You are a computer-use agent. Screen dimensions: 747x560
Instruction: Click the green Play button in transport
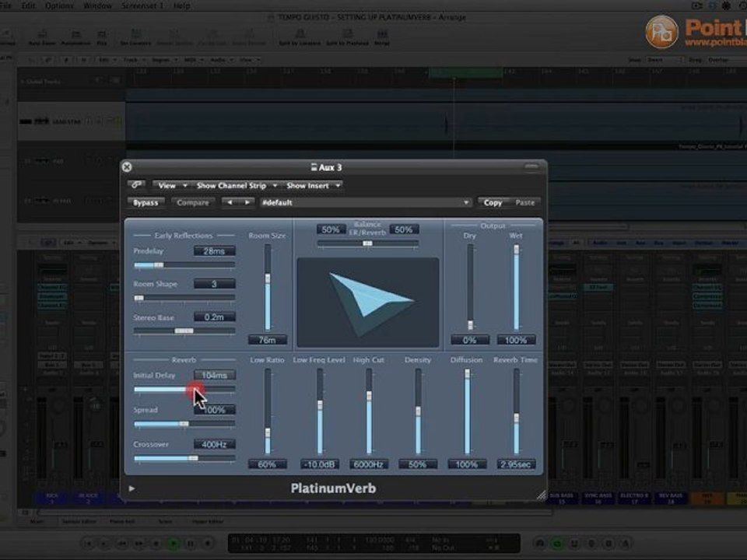[174, 543]
